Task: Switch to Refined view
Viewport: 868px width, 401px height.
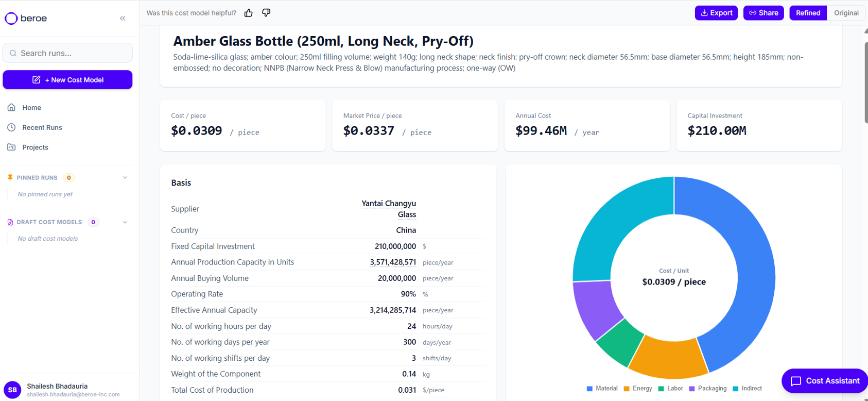Action: click(808, 13)
